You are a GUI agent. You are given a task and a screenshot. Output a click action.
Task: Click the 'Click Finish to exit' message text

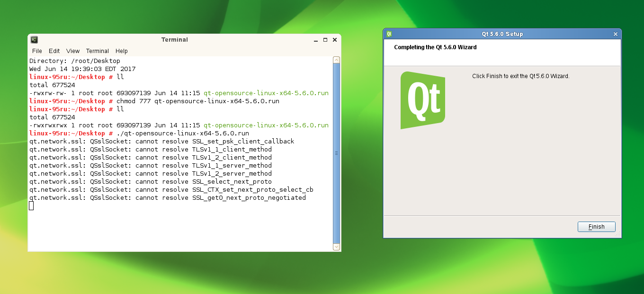(x=521, y=76)
